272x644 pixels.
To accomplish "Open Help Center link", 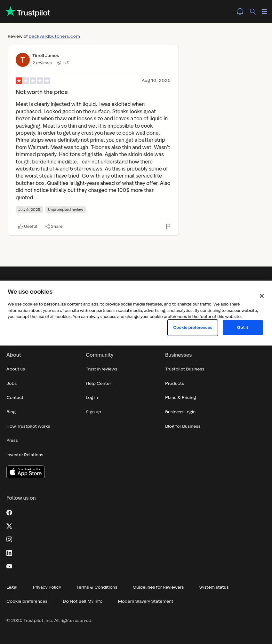I will point(98,384).
